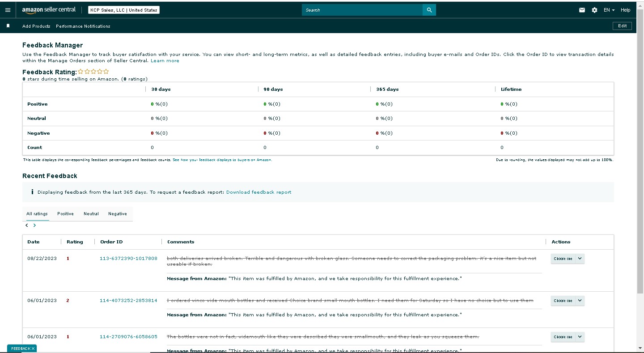This screenshot has width=644, height=353.
Task: Open the EN language dropdown
Action: [x=609, y=10]
